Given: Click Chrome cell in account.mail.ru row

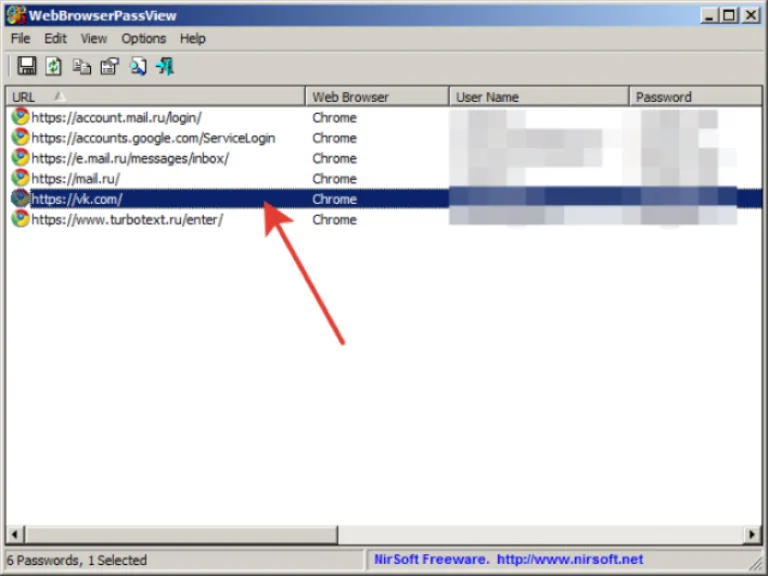Looking at the screenshot, I should tap(335, 118).
